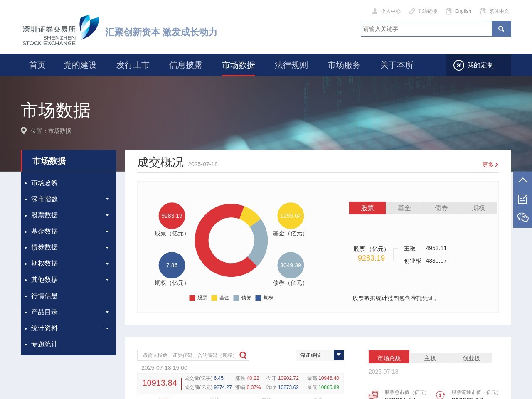Viewport: 532px width, 399px height.
Task: Click the scroll-to-top arrow icon
Action: (x=523, y=180)
